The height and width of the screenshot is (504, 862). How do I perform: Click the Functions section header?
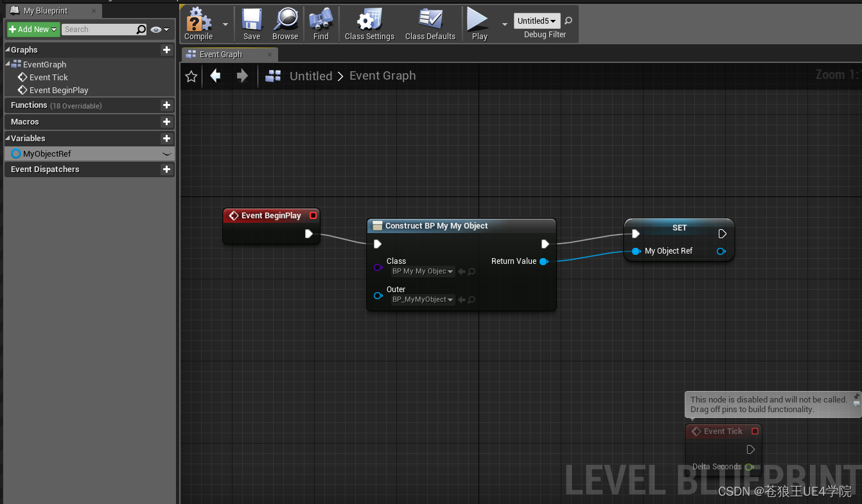pyautogui.click(x=89, y=105)
